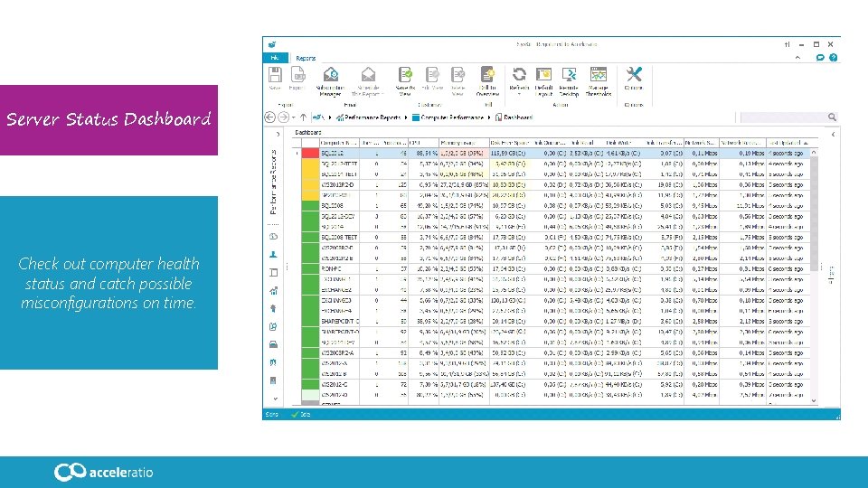Image resolution: width=868 pixels, height=488 pixels.
Task: Click the yellow status cell for WS2012R2-D
Action: (310, 184)
